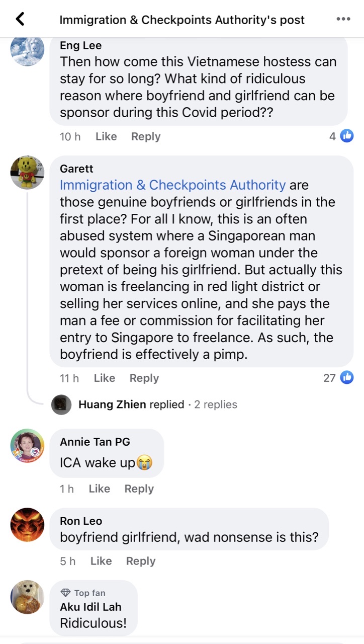Tap Eng Lee's profile picture
The width and height of the screenshot is (364, 644).
[x=27, y=50]
